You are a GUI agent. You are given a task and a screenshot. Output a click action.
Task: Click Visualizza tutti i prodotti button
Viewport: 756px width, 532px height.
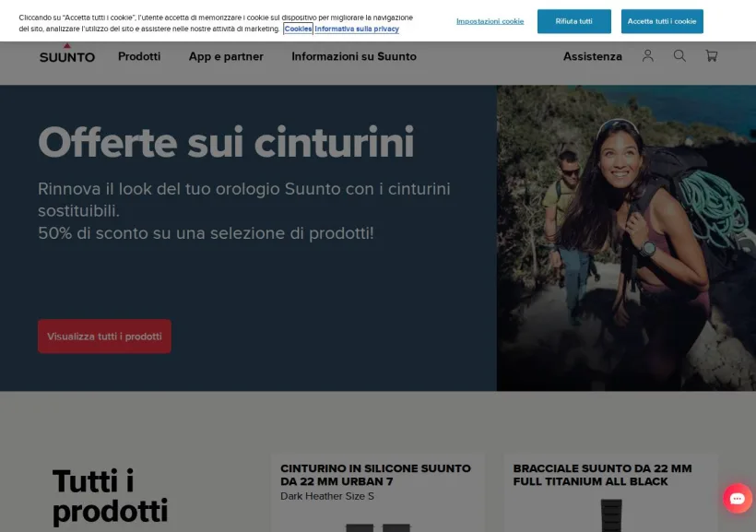(104, 337)
